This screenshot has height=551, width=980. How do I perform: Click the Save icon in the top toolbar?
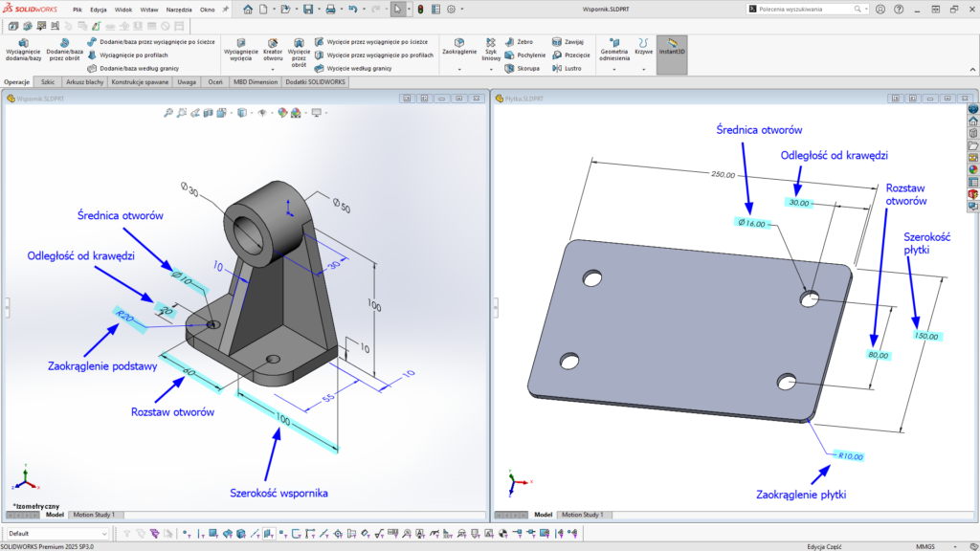tap(308, 10)
